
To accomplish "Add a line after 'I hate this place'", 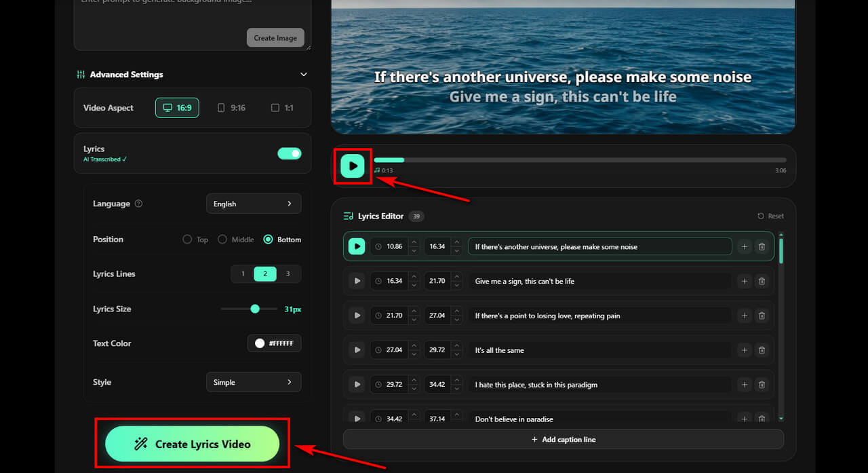I will (x=744, y=385).
